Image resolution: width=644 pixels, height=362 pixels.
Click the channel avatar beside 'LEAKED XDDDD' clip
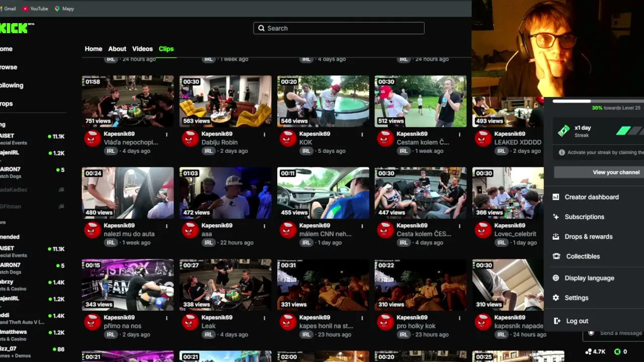click(483, 138)
